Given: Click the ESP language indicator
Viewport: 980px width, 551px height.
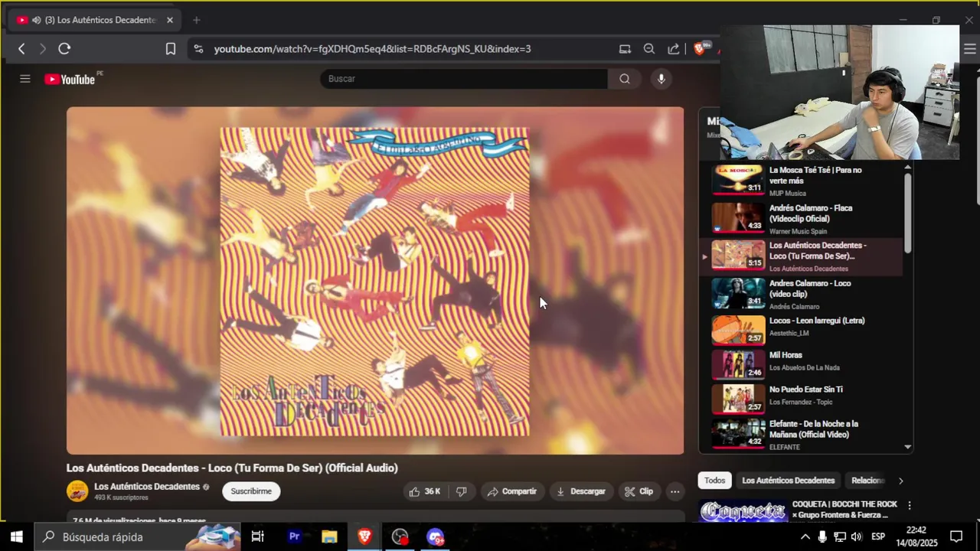Looking at the screenshot, I should [878, 536].
